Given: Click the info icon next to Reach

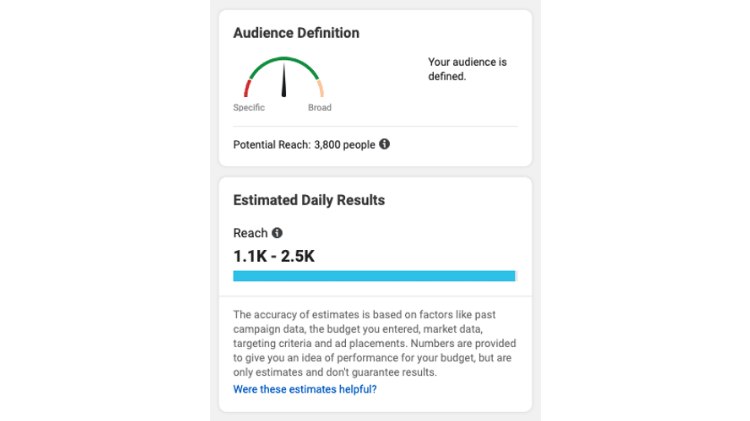Looking at the screenshot, I should [x=277, y=233].
